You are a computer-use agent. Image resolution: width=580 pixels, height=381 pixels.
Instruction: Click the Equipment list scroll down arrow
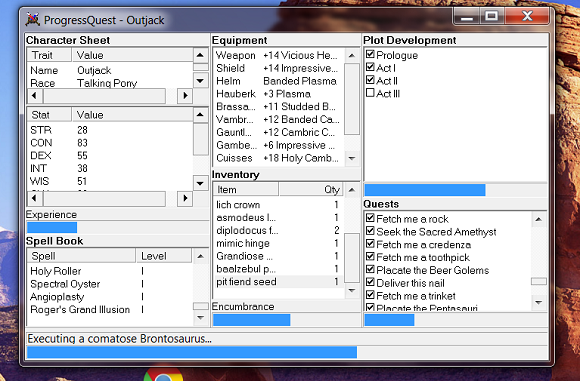tap(352, 158)
